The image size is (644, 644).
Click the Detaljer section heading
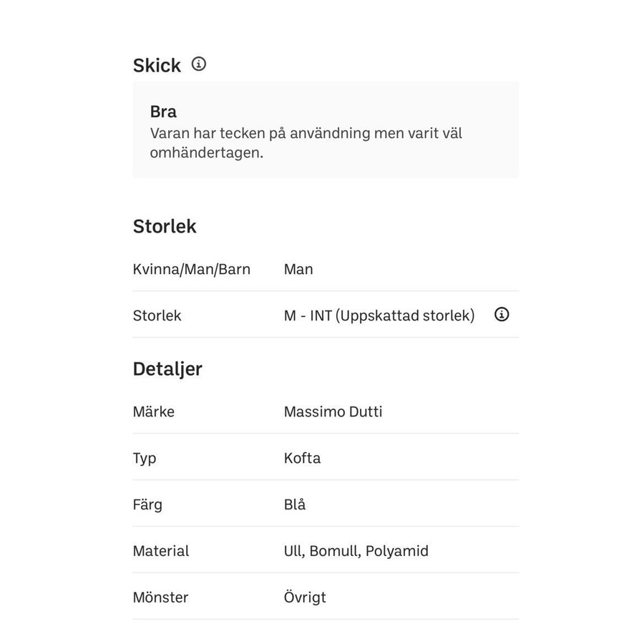pos(167,369)
